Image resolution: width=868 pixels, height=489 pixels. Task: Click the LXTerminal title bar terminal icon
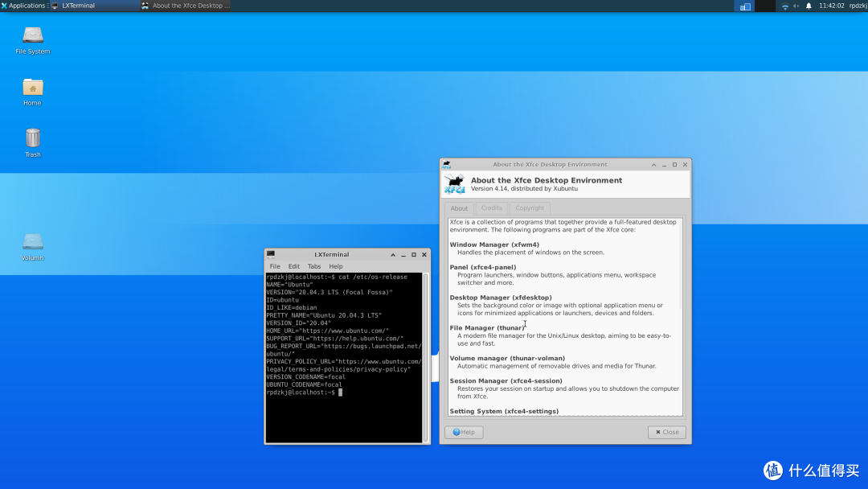coord(271,254)
